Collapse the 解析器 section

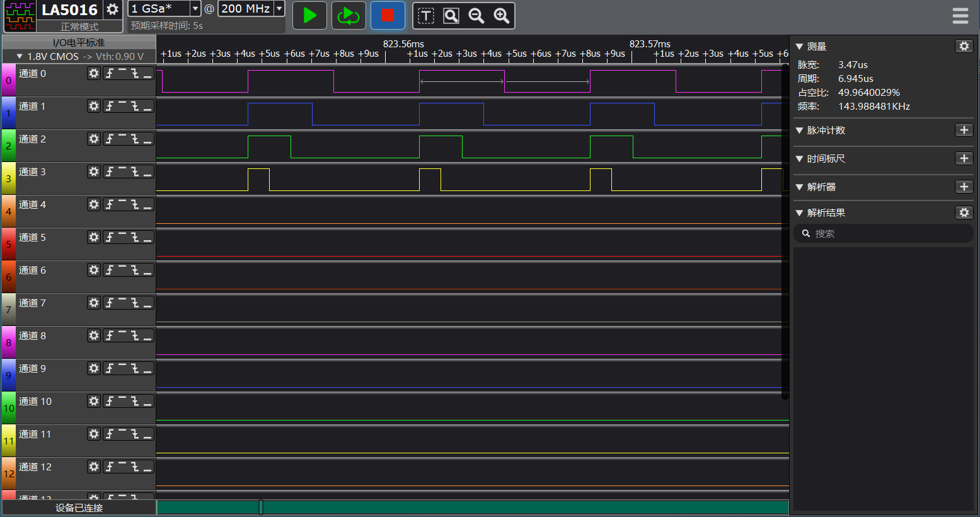click(799, 187)
